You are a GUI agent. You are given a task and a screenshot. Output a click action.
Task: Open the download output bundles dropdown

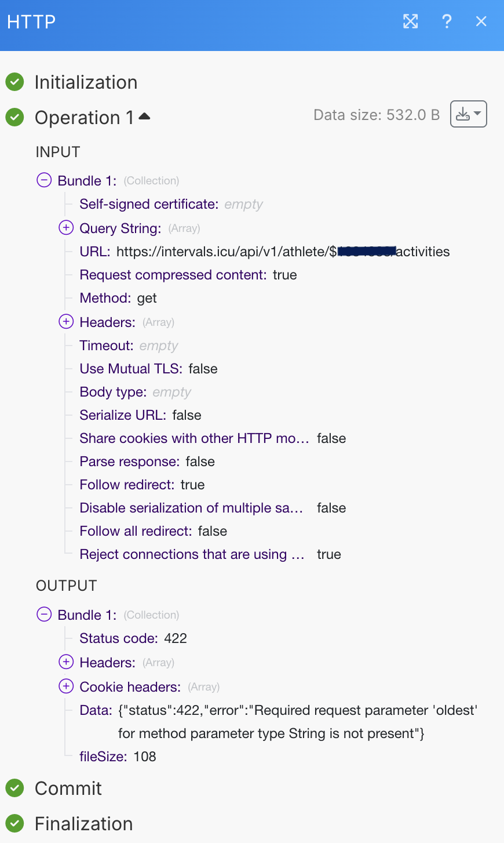coord(469,114)
